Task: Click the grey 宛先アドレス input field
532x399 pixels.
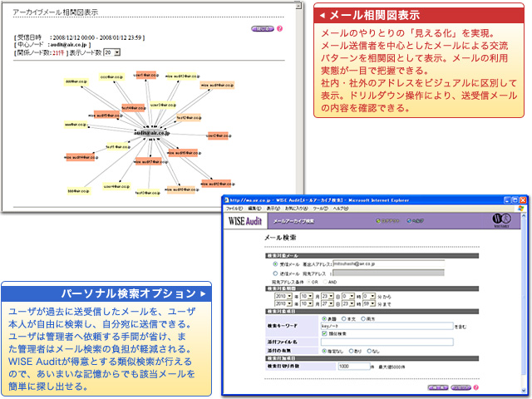Action: (388, 273)
